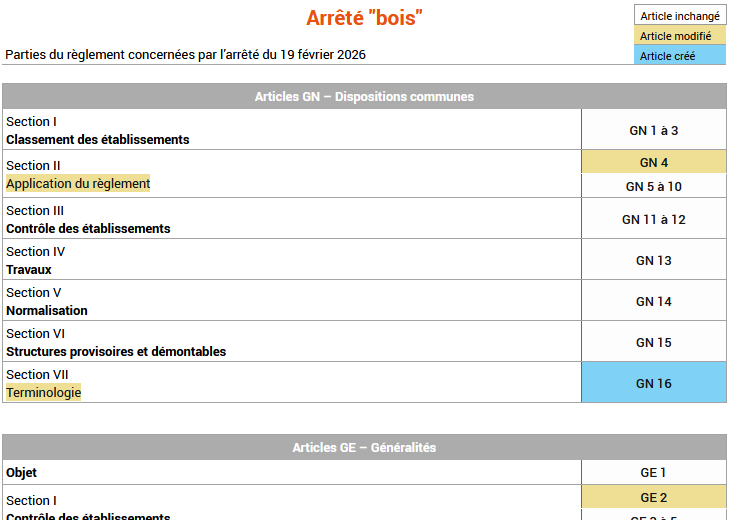
Task: Select the GN 14 article cell
Action: 653,301
